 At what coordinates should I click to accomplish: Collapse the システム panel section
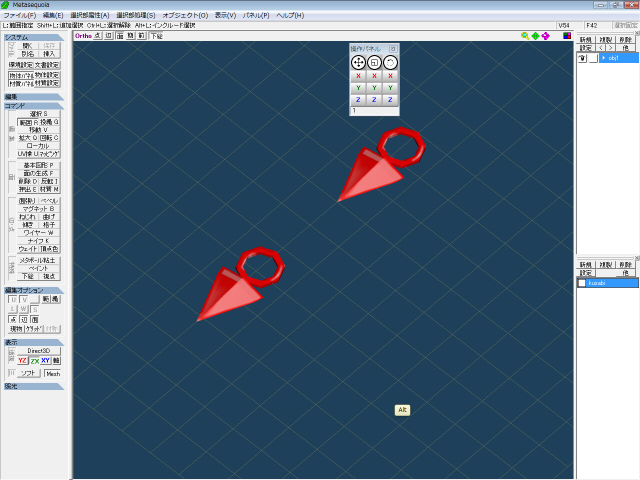point(33,37)
